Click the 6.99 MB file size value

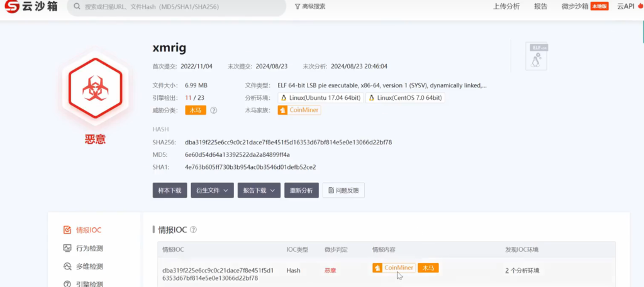click(x=196, y=85)
